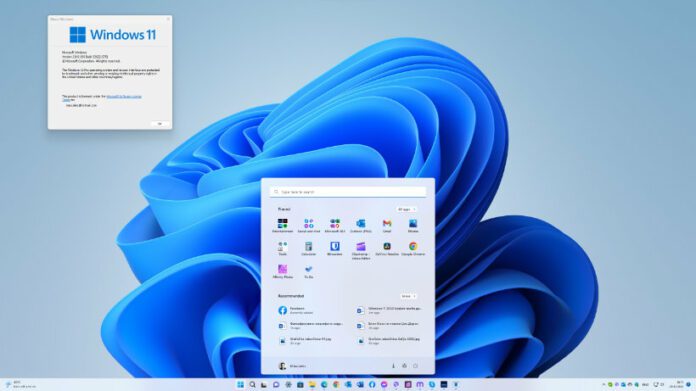Open the user account profile menu

[x=292, y=366]
